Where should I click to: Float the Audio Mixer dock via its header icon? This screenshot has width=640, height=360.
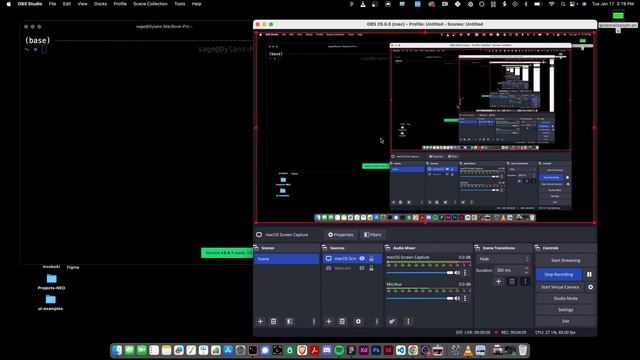pyautogui.click(x=387, y=248)
